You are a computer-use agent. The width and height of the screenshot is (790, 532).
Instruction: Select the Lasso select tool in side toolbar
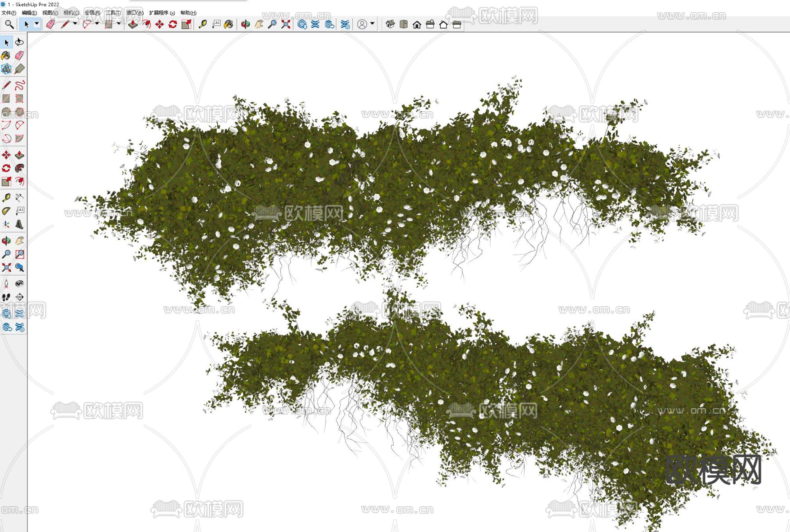pyautogui.click(x=19, y=42)
